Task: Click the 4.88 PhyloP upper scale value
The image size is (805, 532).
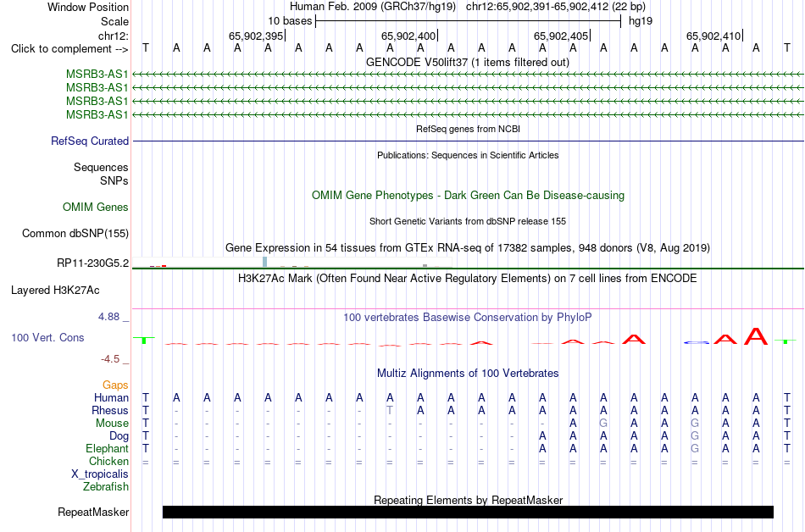Action: 108,317
